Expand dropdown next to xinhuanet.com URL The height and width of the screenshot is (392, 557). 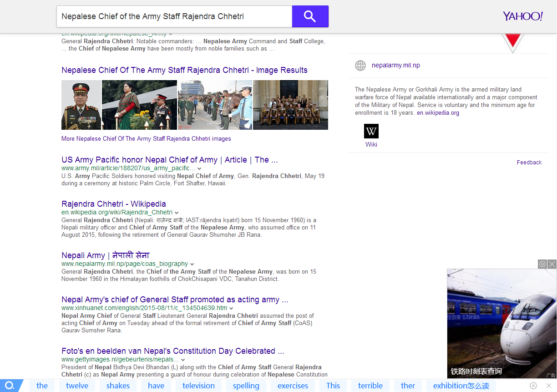click(x=231, y=308)
